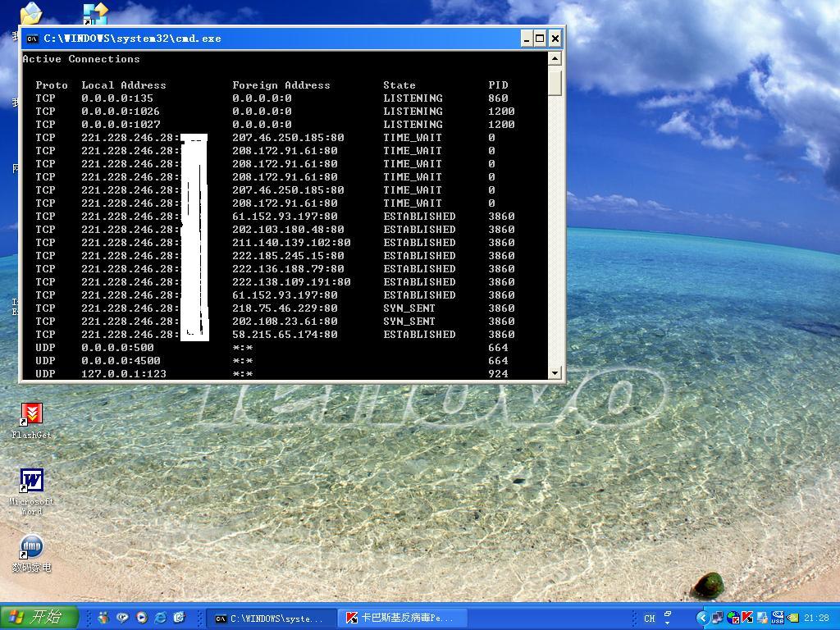Image resolution: width=840 pixels, height=630 pixels.
Task: Click local address 0.0.0.0:1027
Action: pos(121,125)
